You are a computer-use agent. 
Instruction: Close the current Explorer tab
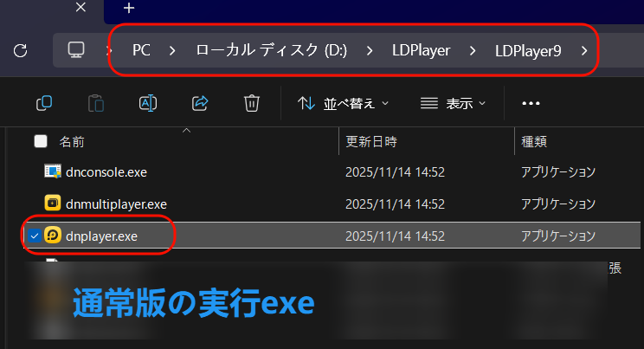point(80,8)
